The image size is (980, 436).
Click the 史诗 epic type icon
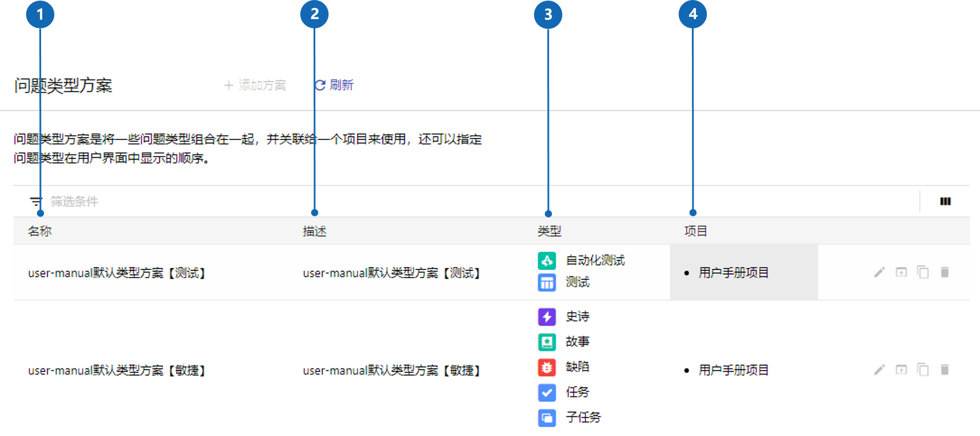coord(547,317)
